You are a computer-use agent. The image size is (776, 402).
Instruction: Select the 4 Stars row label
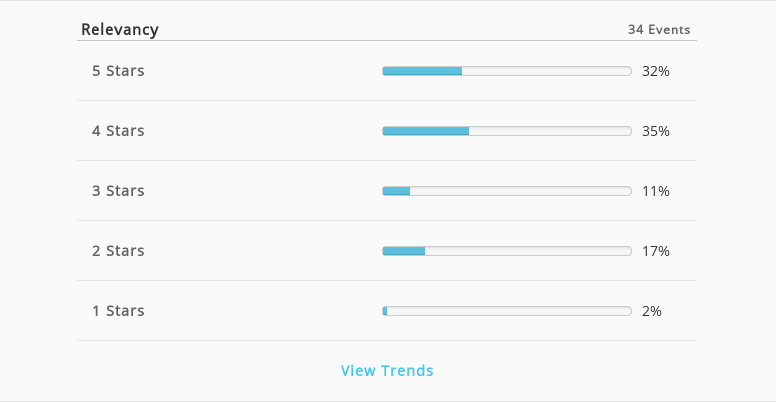tap(118, 131)
